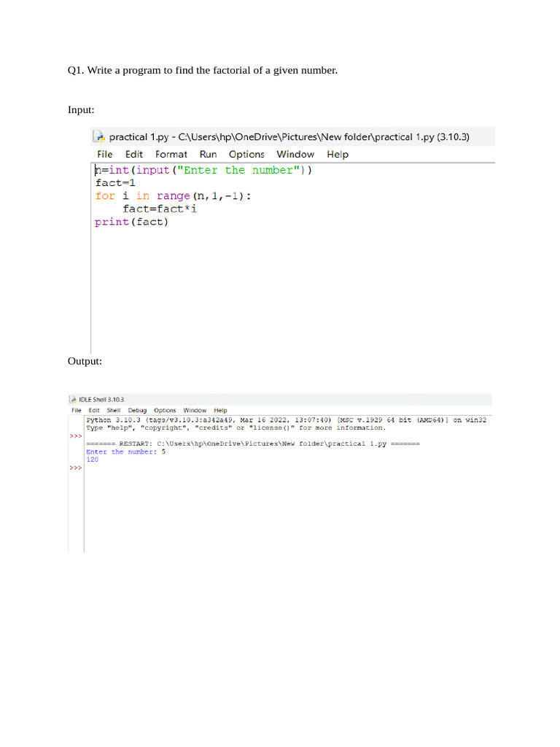
Task: Open the Options menu in the editor window
Action: click(x=246, y=155)
